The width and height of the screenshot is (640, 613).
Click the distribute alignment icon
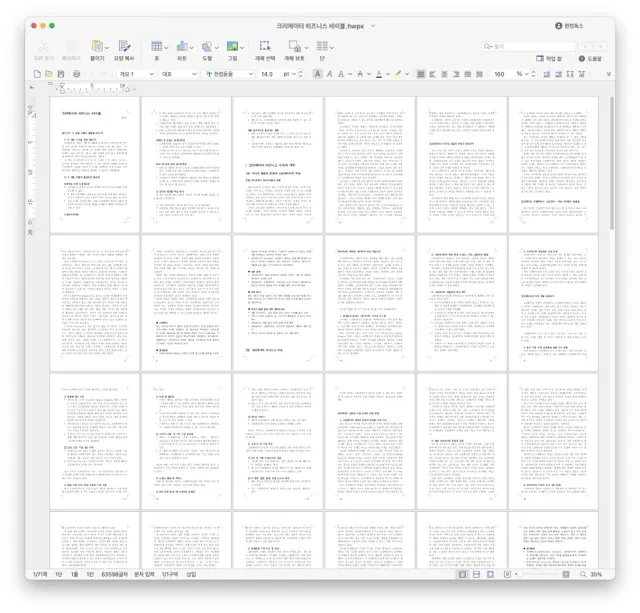468,74
